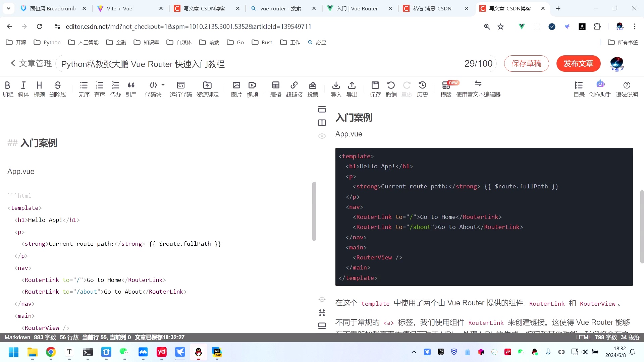Show the article outline with 目录
The height and width of the screenshot is (362, 644).
[579, 88]
